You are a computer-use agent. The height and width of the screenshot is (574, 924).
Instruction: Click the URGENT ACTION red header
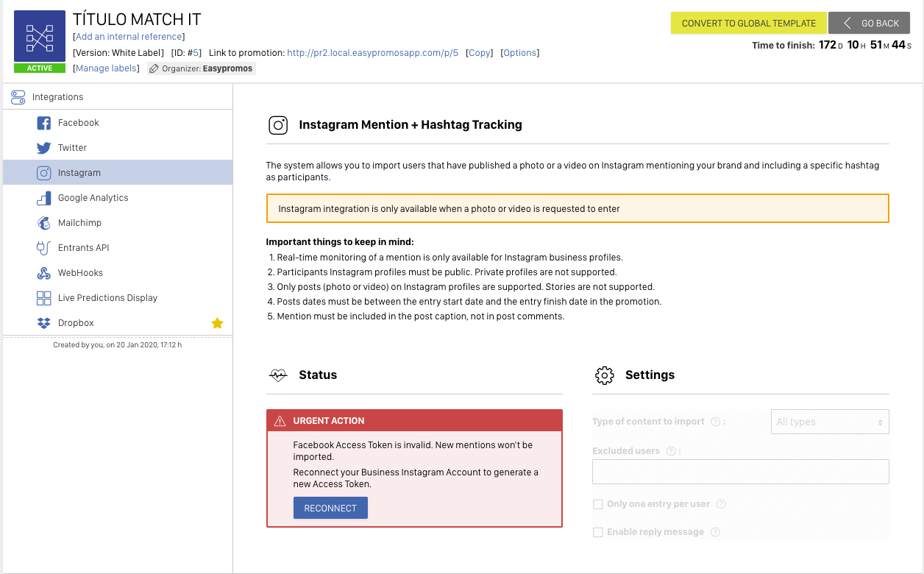click(x=414, y=421)
